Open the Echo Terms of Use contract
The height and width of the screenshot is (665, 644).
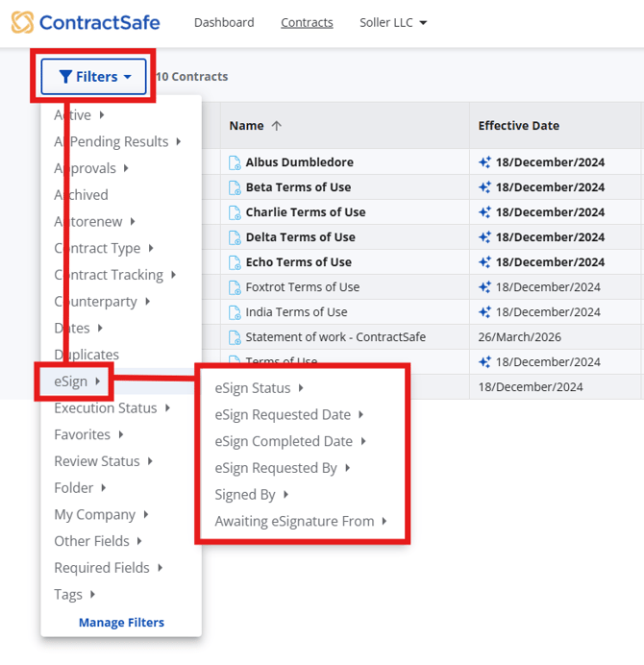coord(298,262)
